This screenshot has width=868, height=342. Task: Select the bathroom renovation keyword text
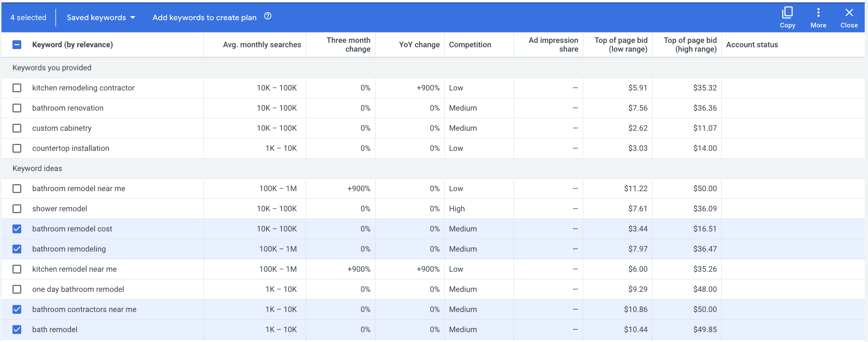pyautogui.click(x=68, y=108)
